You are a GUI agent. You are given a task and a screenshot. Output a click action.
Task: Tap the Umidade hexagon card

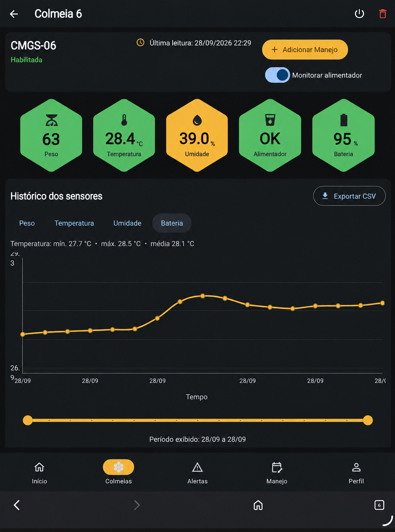pos(197,135)
